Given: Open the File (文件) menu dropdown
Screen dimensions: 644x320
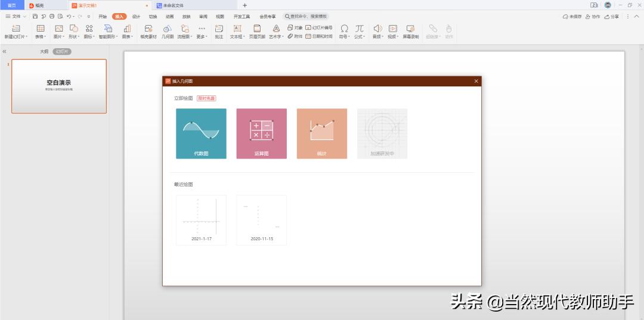Looking at the screenshot, I should tap(16, 17).
